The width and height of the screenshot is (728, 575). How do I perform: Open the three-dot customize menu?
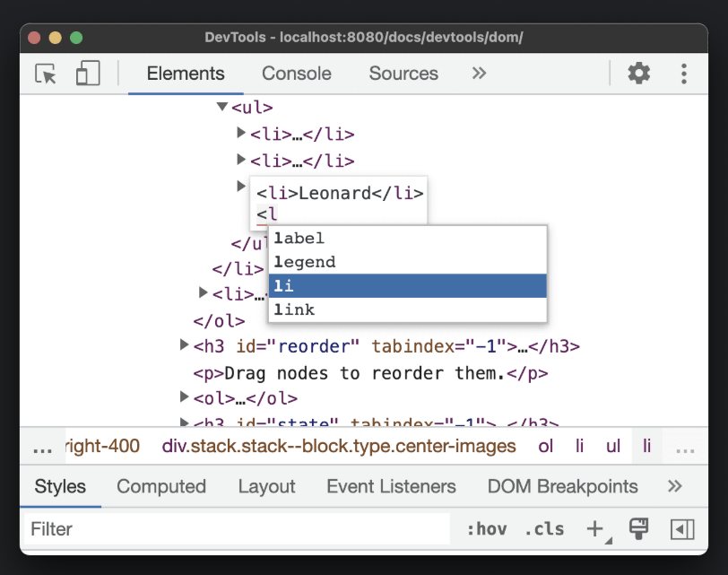683,74
